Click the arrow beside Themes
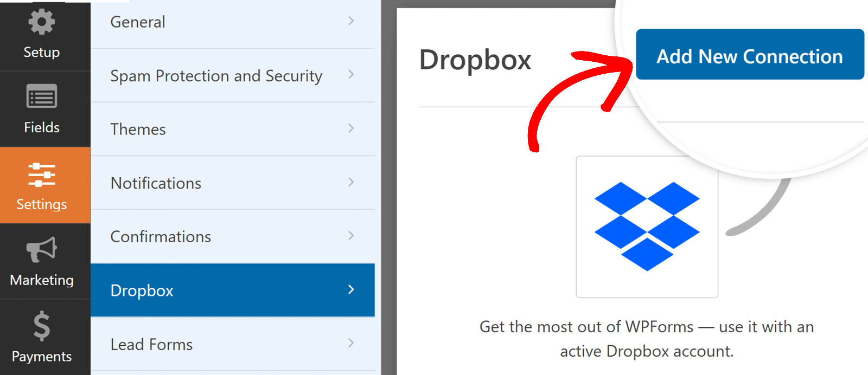This screenshot has height=375, width=868. (351, 128)
